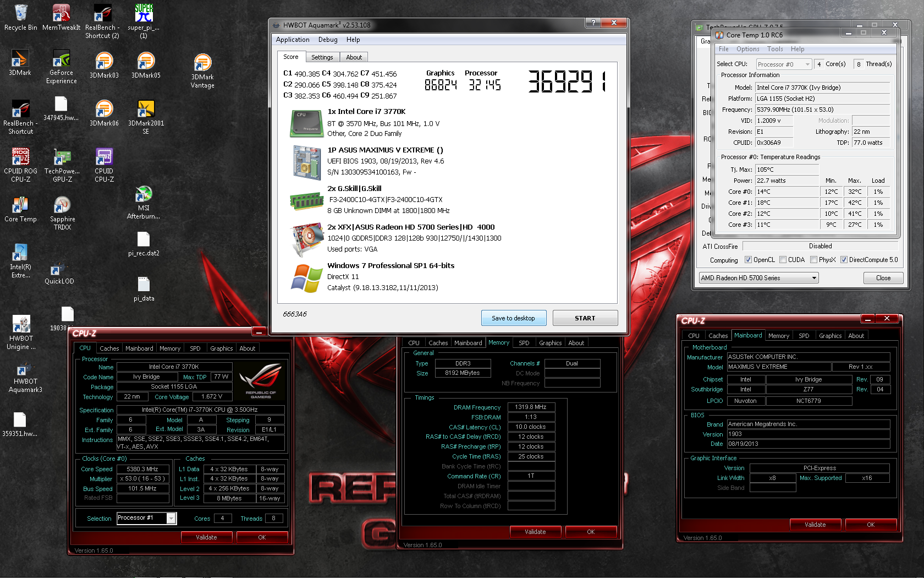Toggle the DirectCompute 5.0 checkbox

pos(844,260)
